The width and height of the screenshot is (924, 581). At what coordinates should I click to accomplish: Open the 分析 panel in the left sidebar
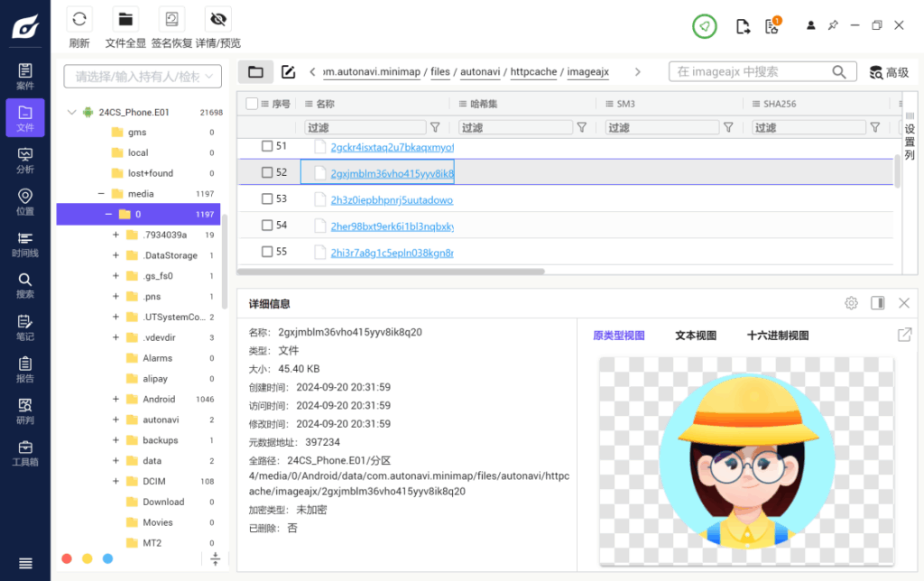(x=24, y=160)
